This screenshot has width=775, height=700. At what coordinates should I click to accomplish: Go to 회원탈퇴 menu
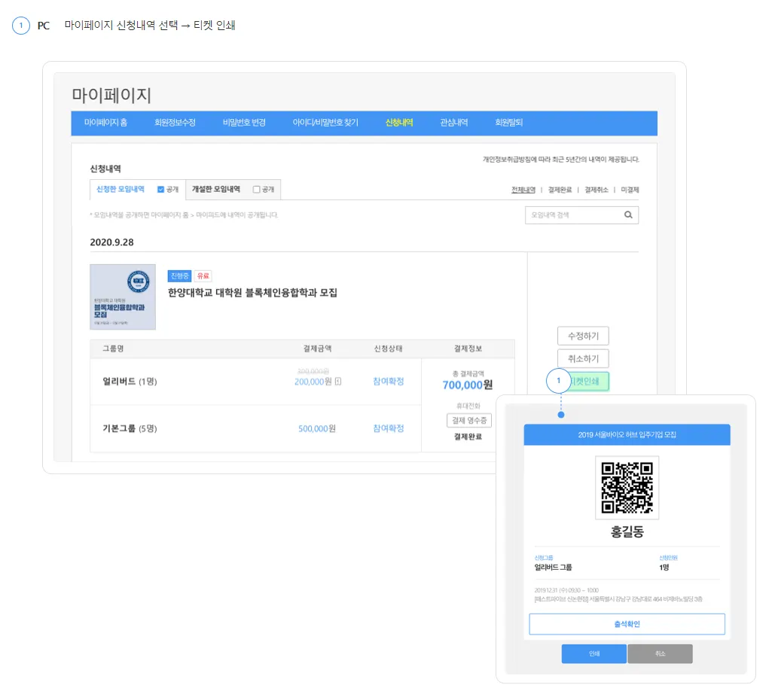coord(508,123)
